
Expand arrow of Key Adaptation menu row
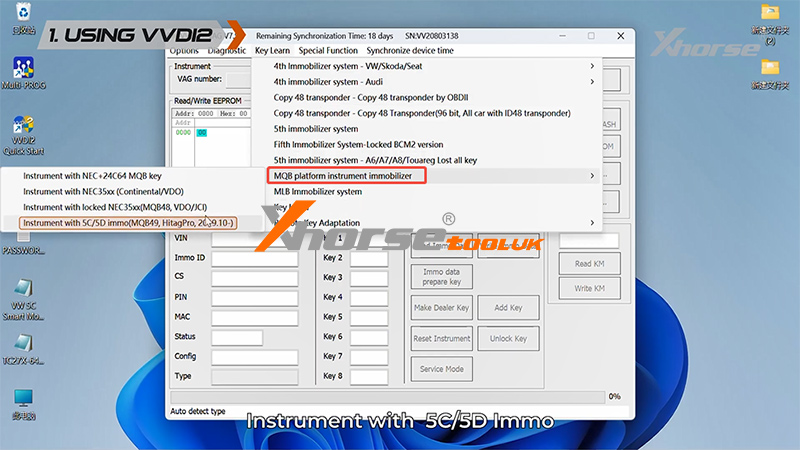pos(592,223)
